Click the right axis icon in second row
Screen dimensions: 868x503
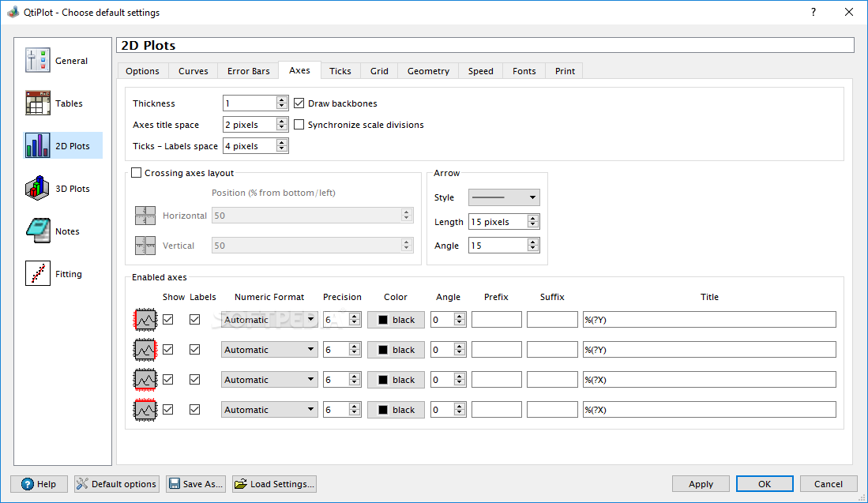[x=145, y=350]
